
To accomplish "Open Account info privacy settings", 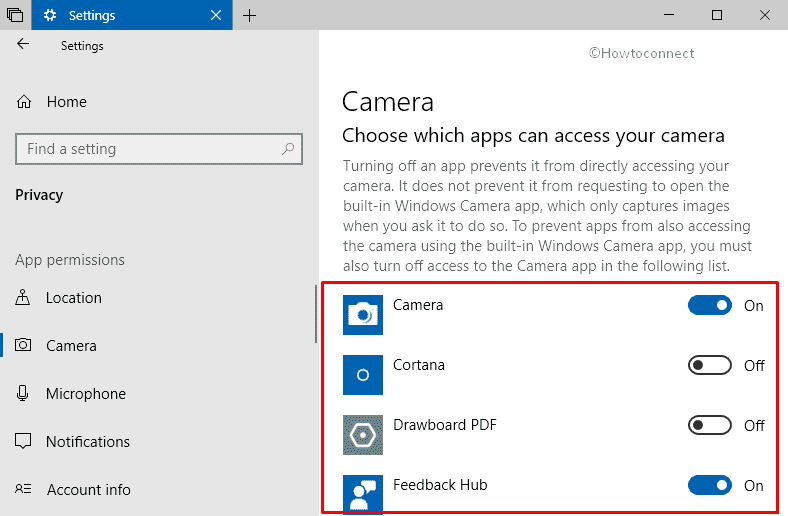I will 89,489.
